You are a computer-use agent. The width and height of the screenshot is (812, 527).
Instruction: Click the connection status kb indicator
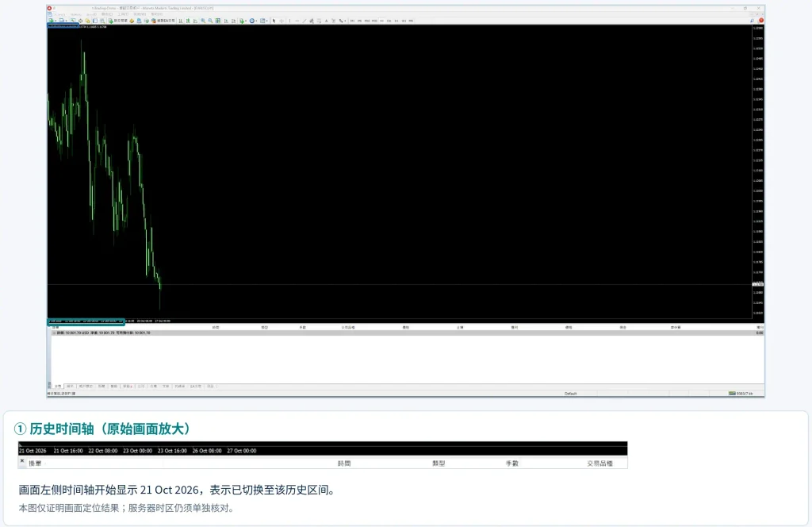coord(741,394)
